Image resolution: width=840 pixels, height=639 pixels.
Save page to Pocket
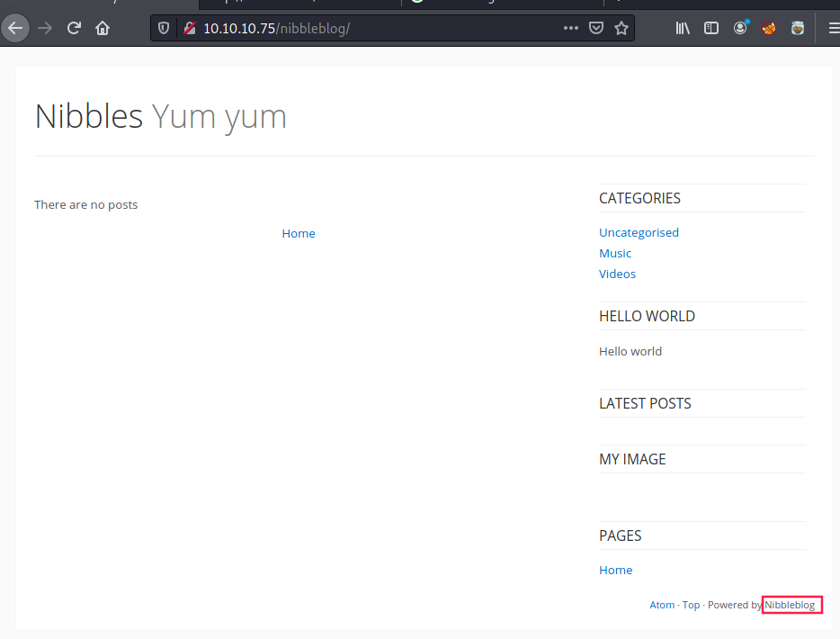(x=595, y=28)
